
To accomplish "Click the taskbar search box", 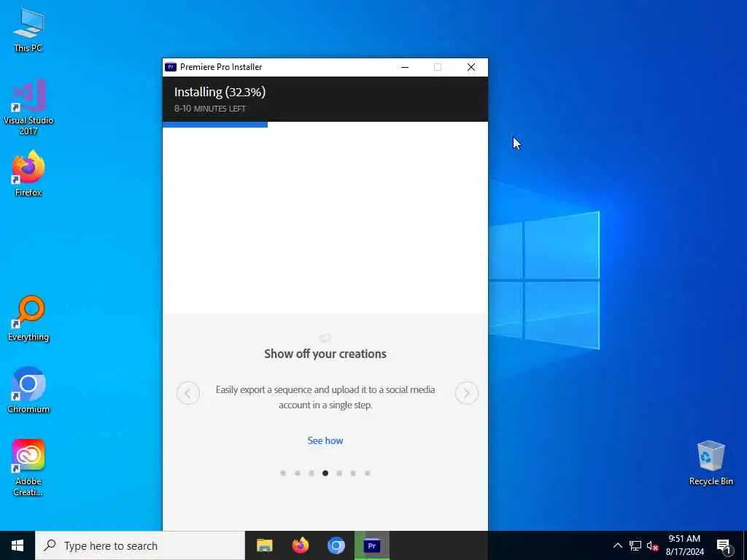I will [140, 545].
